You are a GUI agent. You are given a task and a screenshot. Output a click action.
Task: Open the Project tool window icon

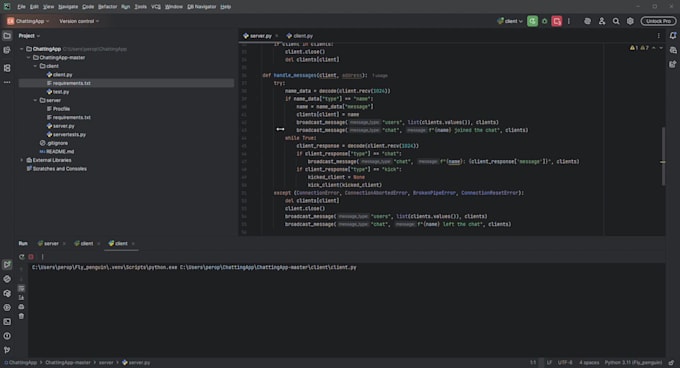pyautogui.click(x=7, y=36)
